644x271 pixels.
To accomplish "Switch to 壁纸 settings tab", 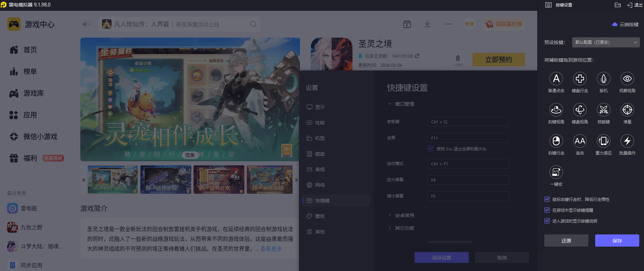I will tap(336, 216).
